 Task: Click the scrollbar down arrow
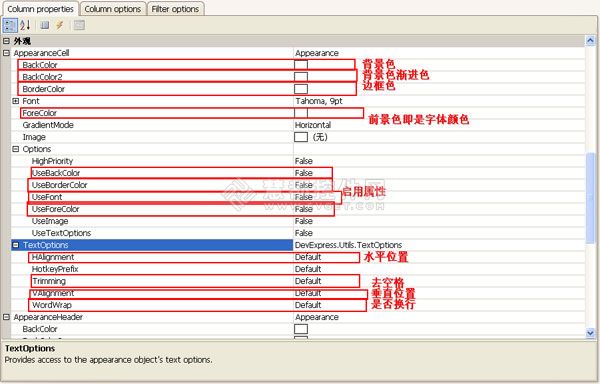[590, 333]
